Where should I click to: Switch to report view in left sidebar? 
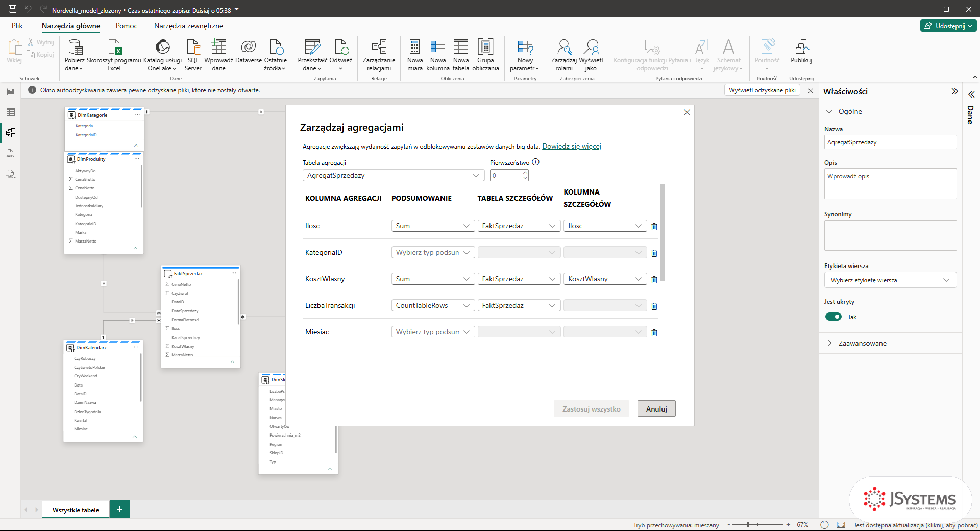click(11, 92)
